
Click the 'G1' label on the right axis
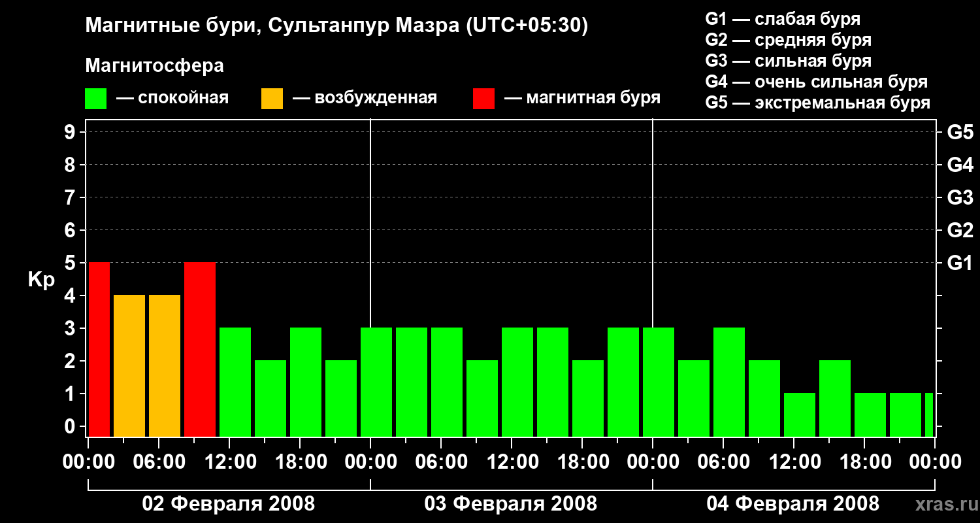(960, 263)
